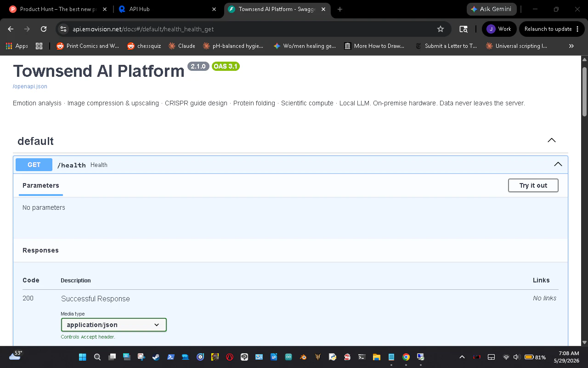The width and height of the screenshot is (588, 368).
Task: Reload the page with the refresh icon
Action: click(x=44, y=29)
